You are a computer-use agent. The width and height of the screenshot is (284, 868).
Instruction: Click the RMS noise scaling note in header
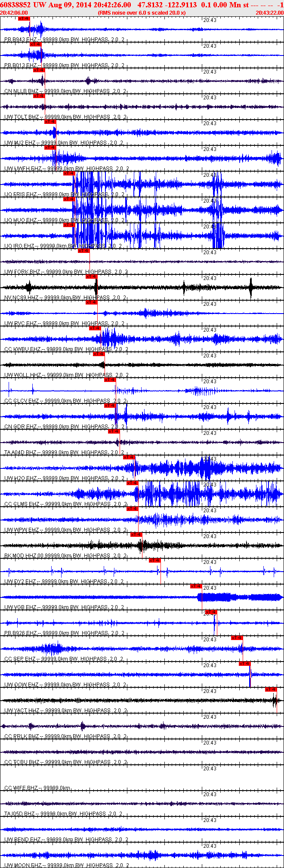pyautogui.click(x=142, y=13)
